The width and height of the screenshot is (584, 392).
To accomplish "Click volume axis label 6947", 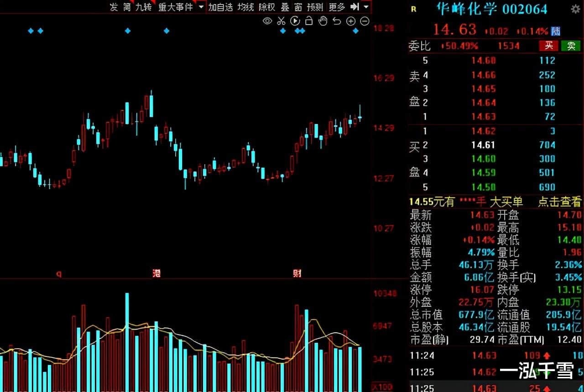I will [382, 326].
